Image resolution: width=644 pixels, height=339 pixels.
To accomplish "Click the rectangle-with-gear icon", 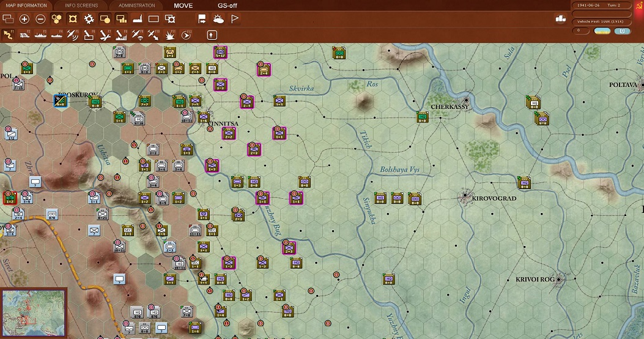I will [169, 19].
